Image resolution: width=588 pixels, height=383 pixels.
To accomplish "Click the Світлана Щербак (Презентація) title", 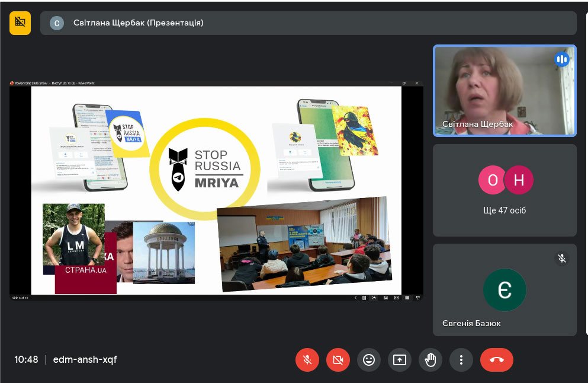I will pyautogui.click(x=139, y=23).
